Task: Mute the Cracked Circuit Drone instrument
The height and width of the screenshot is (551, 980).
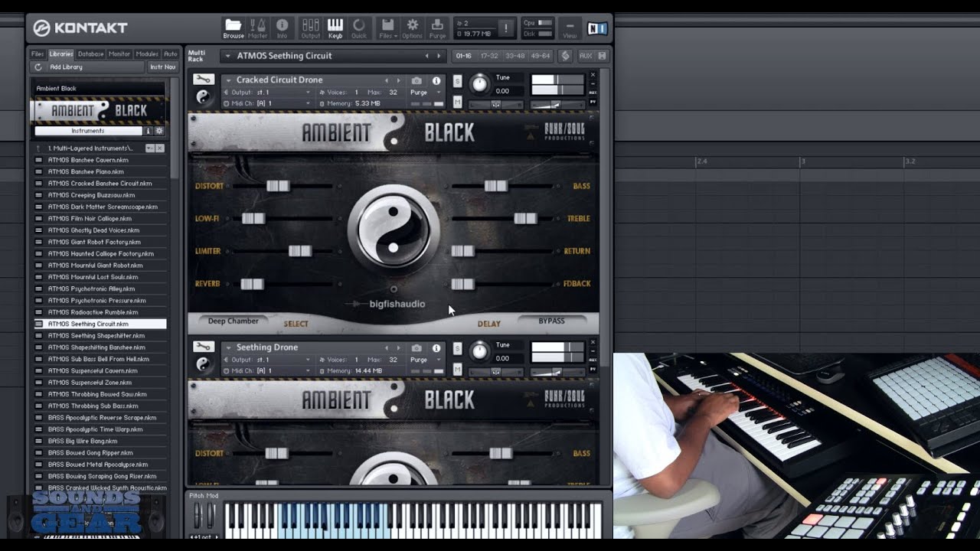Action: point(458,102)
